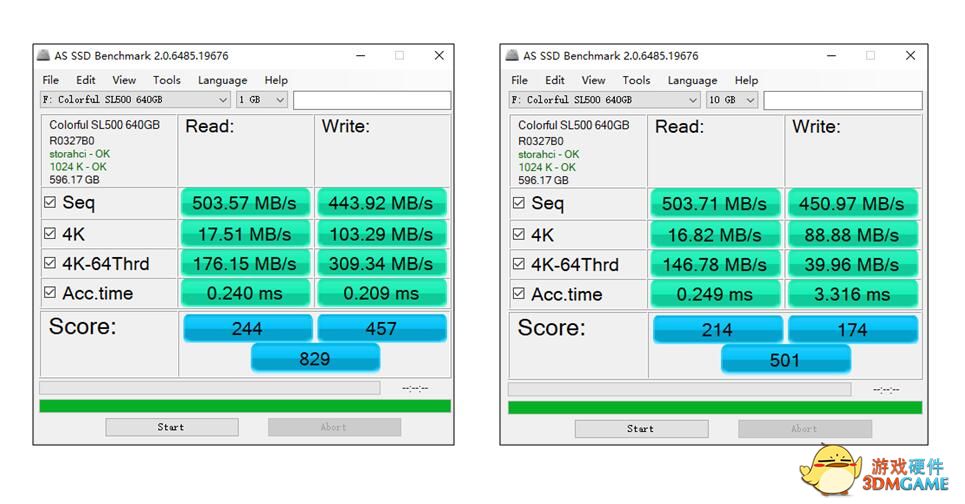Image resolution: width=965 pixels, height=504 pixels.
Task: Click AS SSD app icon in left window title
Action: [x=43, y=55]
